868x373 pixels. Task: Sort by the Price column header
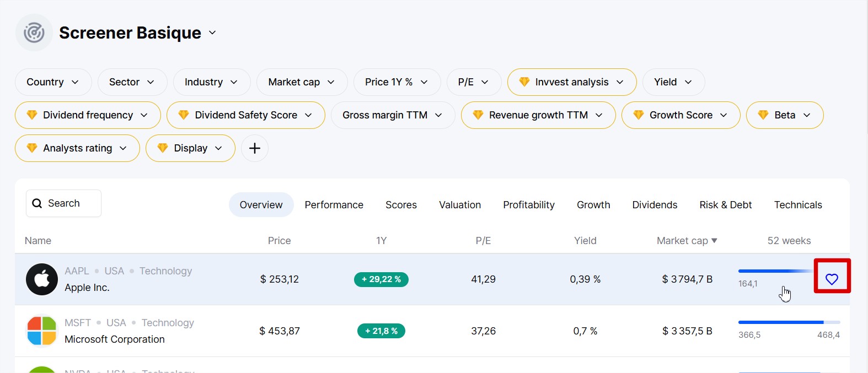pyautogui.click(x=280, y=241)
